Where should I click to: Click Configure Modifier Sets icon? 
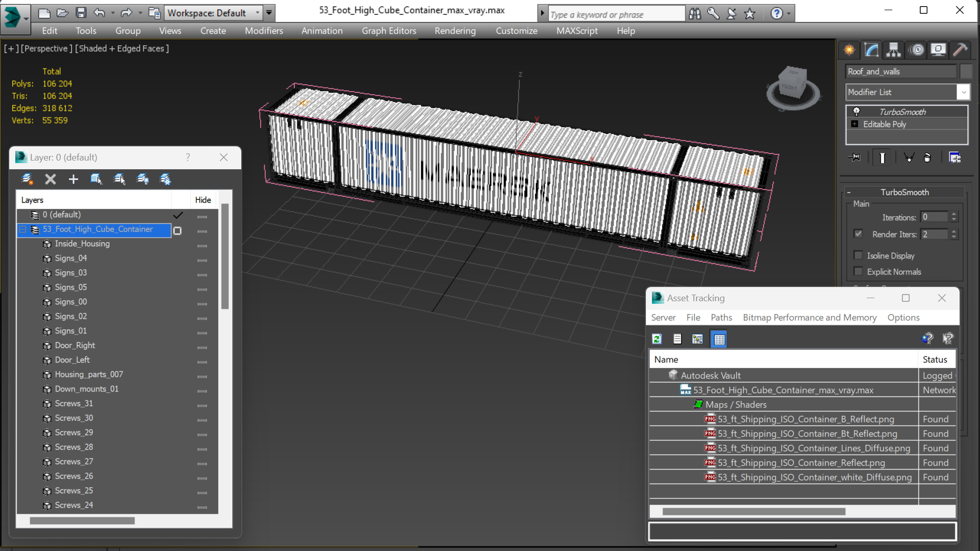click(x=954, y=158)
